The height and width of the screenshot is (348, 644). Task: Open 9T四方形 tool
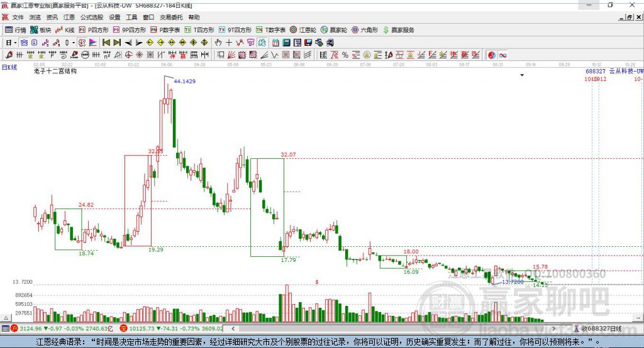(235, 30)
